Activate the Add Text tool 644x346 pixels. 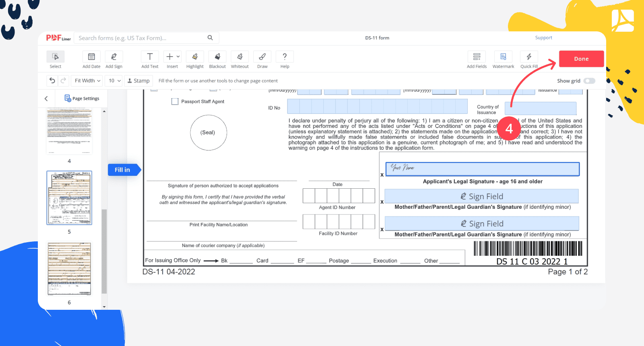pos(150,57)
